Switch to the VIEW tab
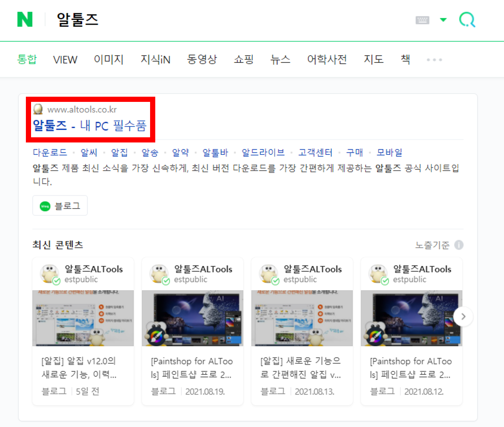Screen dimensions: 504x427 pos(65,60)
